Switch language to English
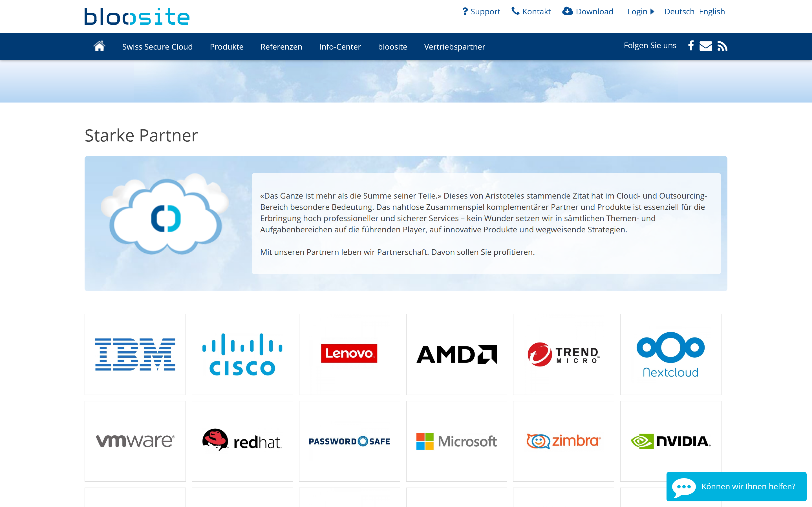Viewport: 812px width, 507px height. point(712,12)
